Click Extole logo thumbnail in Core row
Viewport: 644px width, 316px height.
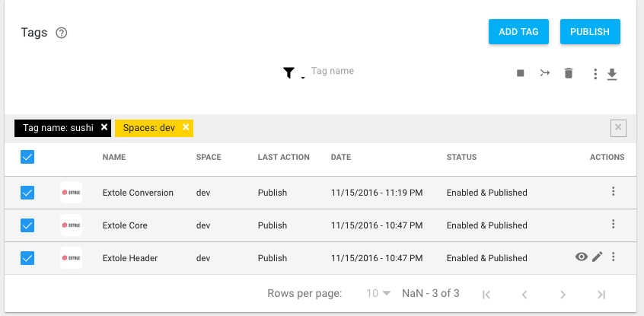(x=71, y=225)
